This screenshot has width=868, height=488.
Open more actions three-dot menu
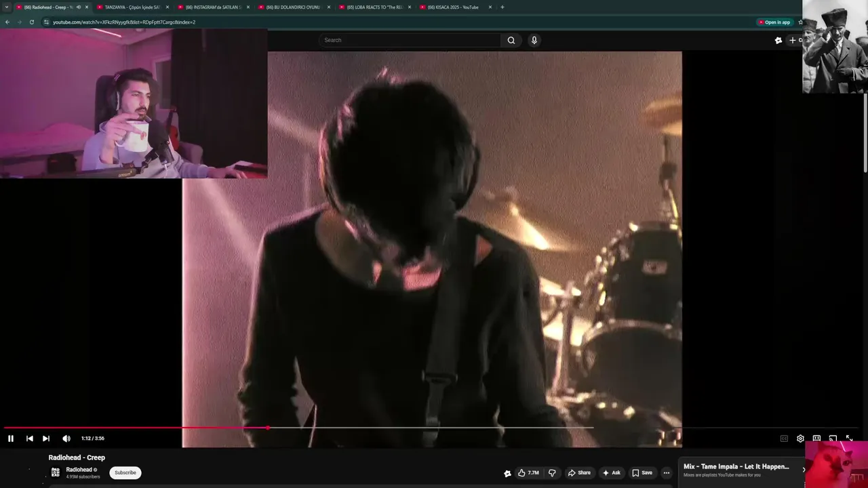coord(667,472)
